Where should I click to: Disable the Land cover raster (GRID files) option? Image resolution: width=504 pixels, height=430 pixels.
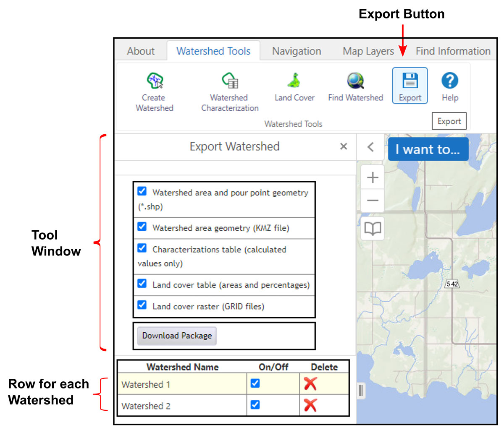[x=142, y=305]
